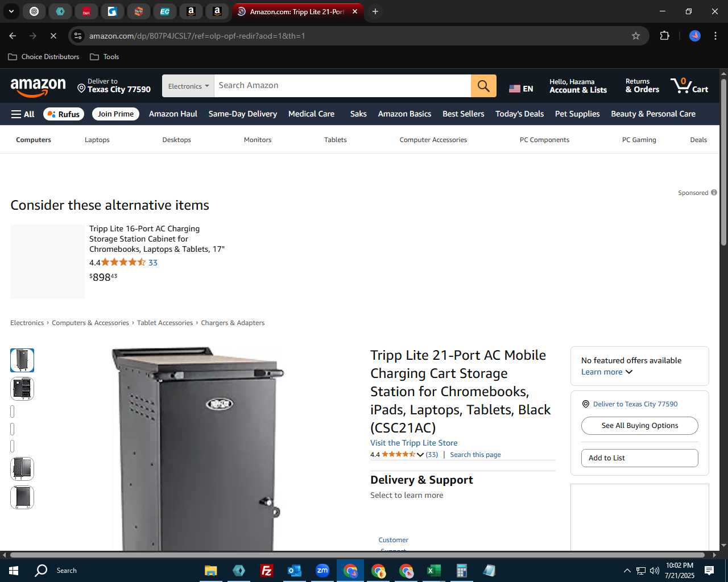Open the Chrome three-dot menu
728x582 pixels.
tap(715, 36)
